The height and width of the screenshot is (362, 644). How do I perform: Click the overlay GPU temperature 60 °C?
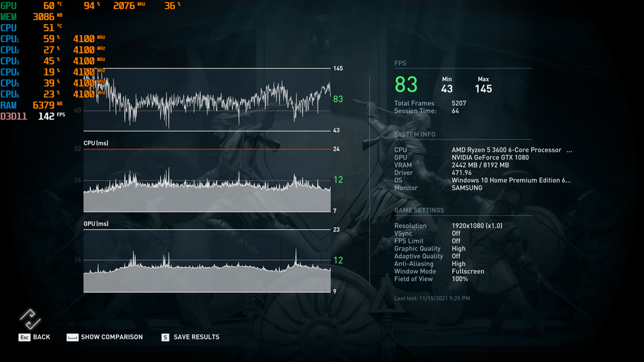(x=53, y=6)
